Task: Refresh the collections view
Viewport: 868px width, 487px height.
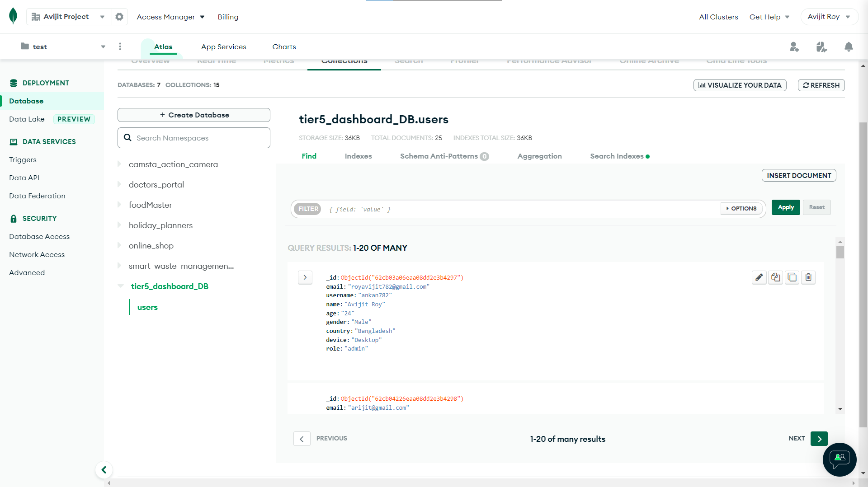Action: coord(821,85)
